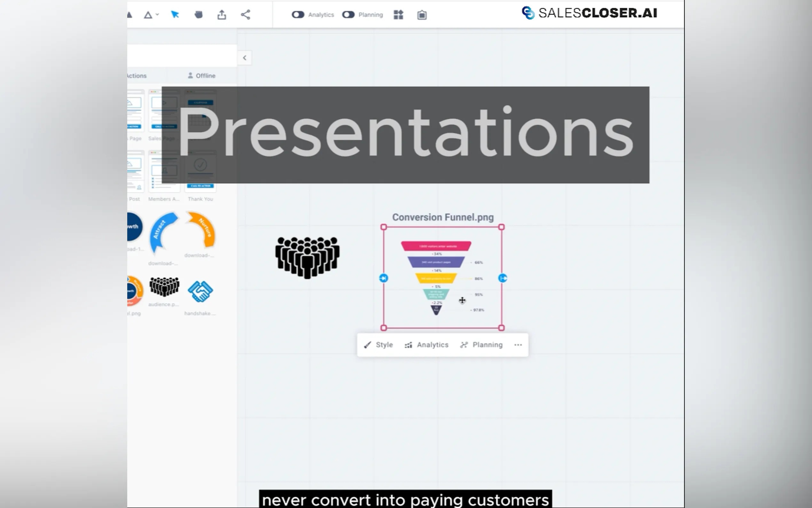This screenshot has width=812, height=508.
Task: Open the Planning menu for the selected funnel
Action: point(481,345)
